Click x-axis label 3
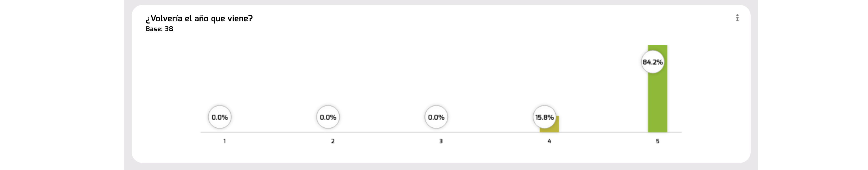This screenshot has height=170, width=868. pos(441,141)
